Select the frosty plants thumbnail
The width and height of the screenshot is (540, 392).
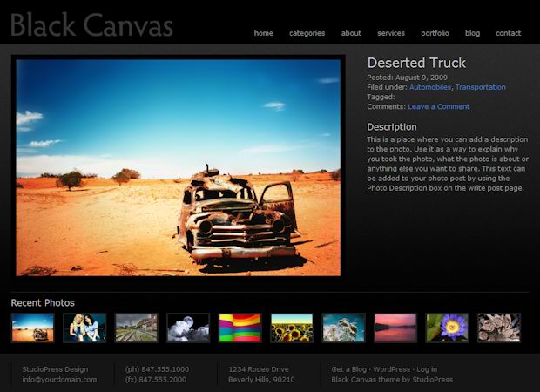click(343, 328)
